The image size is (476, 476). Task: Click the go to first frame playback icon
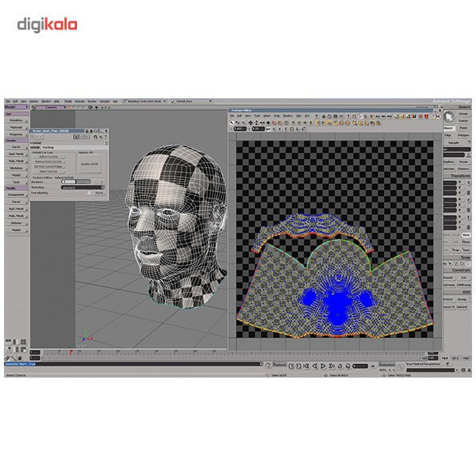[306, 366]
